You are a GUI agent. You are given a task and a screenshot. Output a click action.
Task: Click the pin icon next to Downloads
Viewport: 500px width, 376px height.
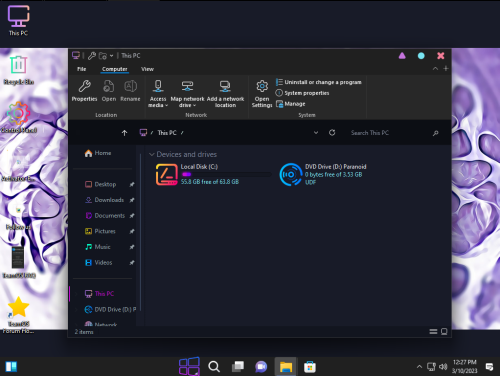(132, 200)
